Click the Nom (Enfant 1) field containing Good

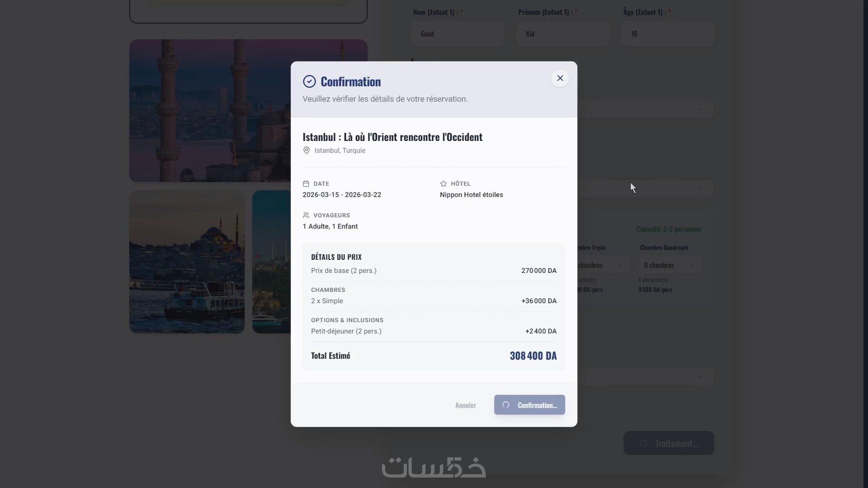tap(458, 34)
